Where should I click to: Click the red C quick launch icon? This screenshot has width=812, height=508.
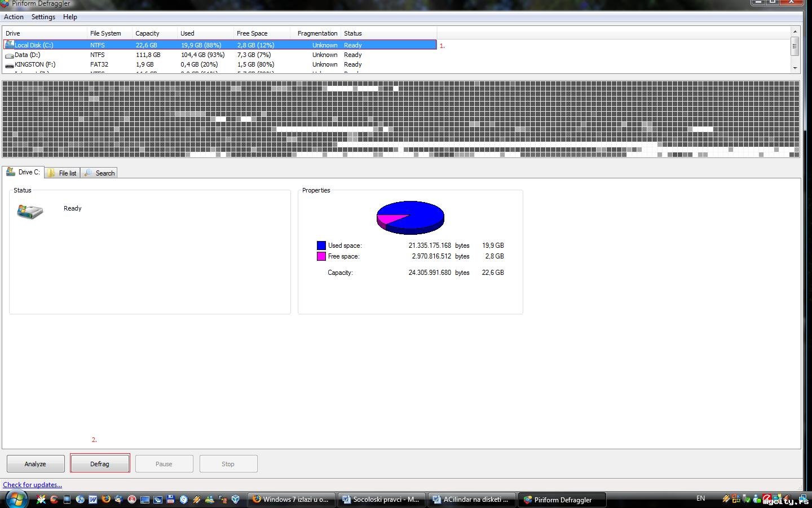coord(54,500)
